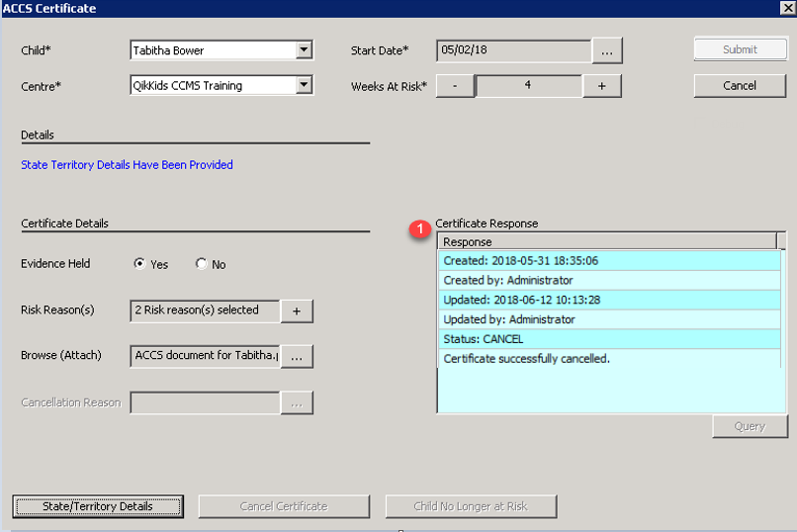Screen dimensions: 797x532
Task: Browse for attachment using ellipsis button
Action: click(297, 357)
